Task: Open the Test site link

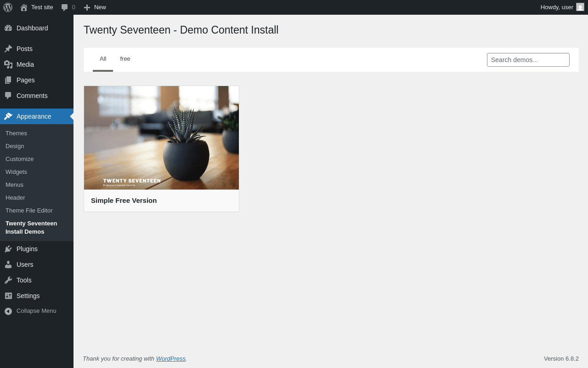Action: (x=42, y=7)
